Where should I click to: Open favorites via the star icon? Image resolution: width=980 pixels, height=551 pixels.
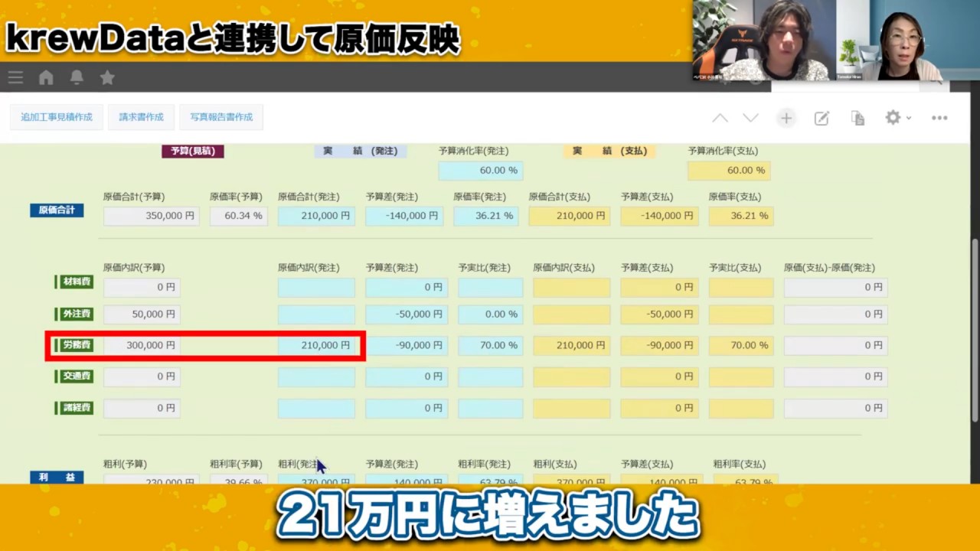click(107, 77)
